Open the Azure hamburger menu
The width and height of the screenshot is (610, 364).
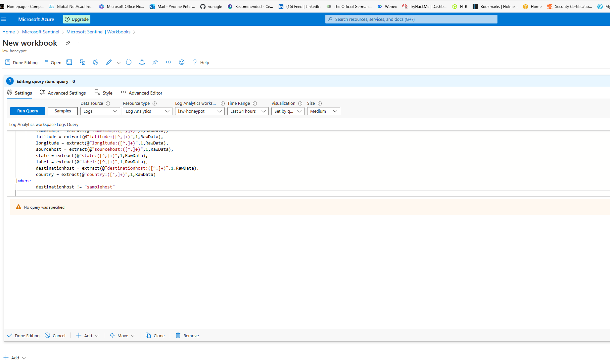(4, 19)
